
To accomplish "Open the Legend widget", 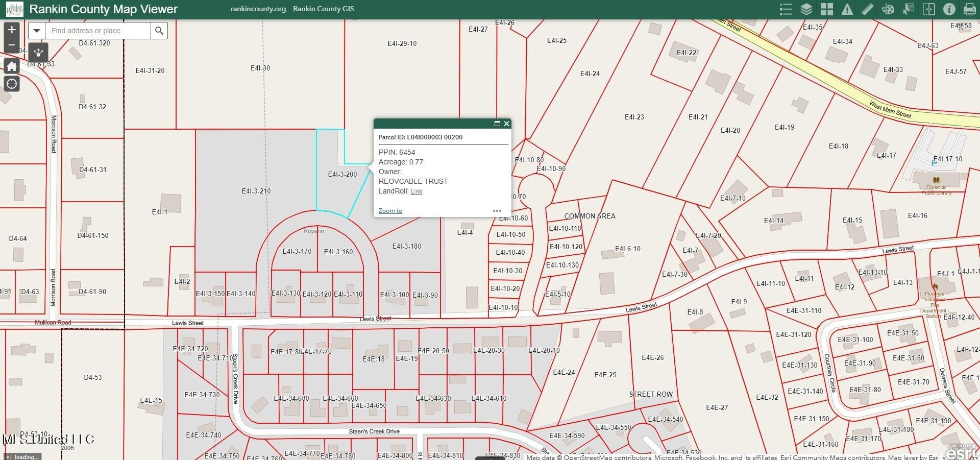I will pyautogui.click(x=786, y=9).
